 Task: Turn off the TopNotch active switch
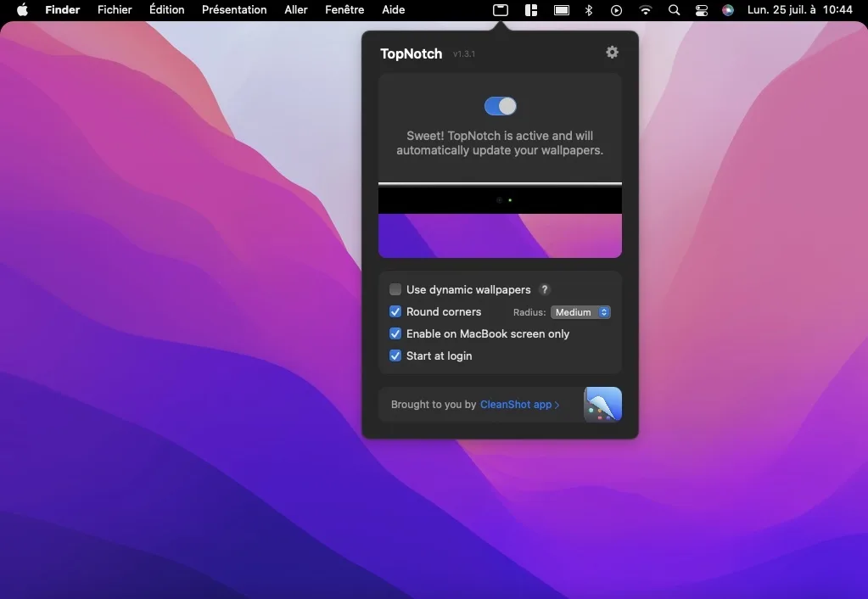coord(501,106)
